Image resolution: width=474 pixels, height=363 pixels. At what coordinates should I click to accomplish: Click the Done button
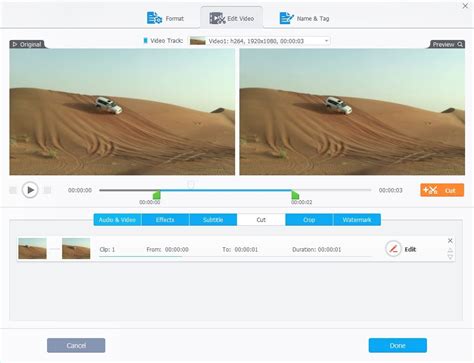click(398, 345)
